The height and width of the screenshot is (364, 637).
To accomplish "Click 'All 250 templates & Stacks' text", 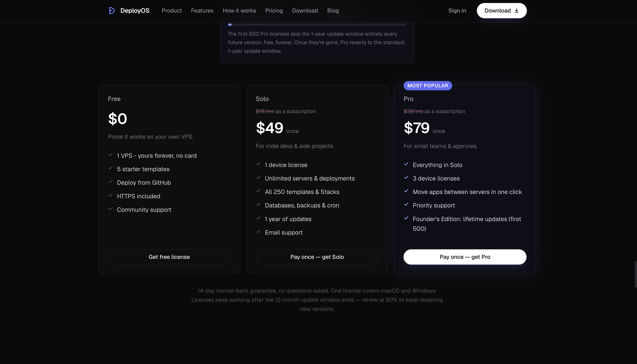I will coord(302,192).
